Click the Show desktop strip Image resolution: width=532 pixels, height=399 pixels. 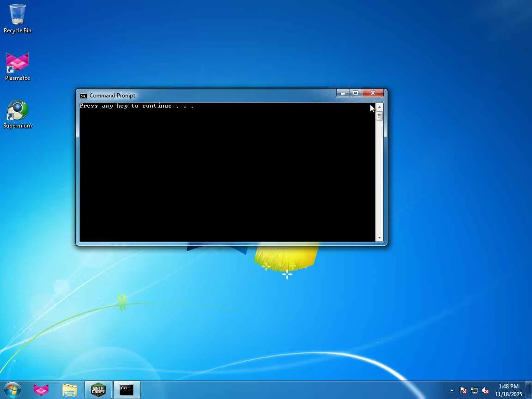[x=529, y=390]
